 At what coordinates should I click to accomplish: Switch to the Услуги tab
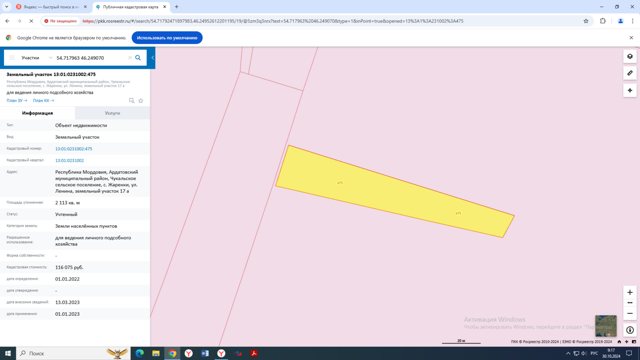pos(112,113)
